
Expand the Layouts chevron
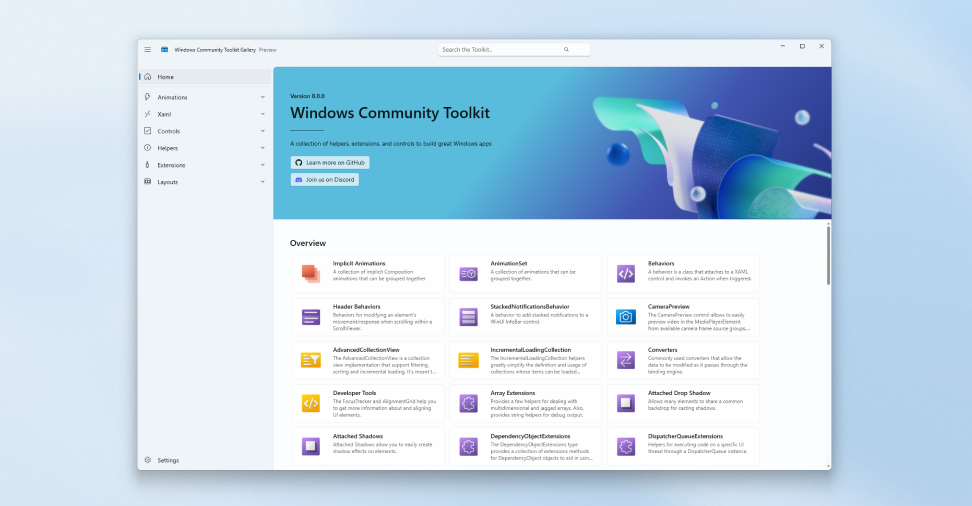pyautogui.click(x=263, y=182)
